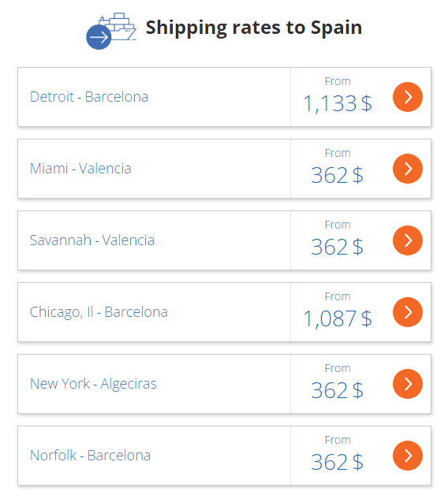Select the New York - Algeciras route link
This screenshot has height=499, width=448.
tap(93, 384)
